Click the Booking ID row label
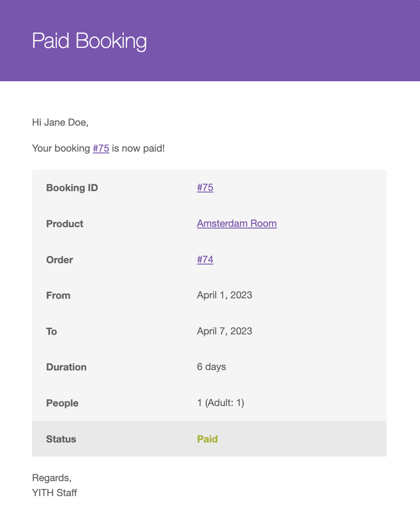Viewport: 420px width, 515px height. [72, 188]
